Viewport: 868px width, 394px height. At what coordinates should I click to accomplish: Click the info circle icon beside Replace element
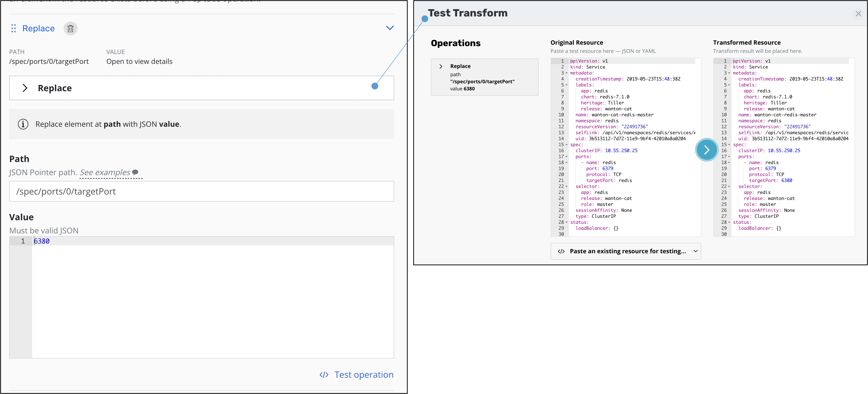tap(23, 124)
